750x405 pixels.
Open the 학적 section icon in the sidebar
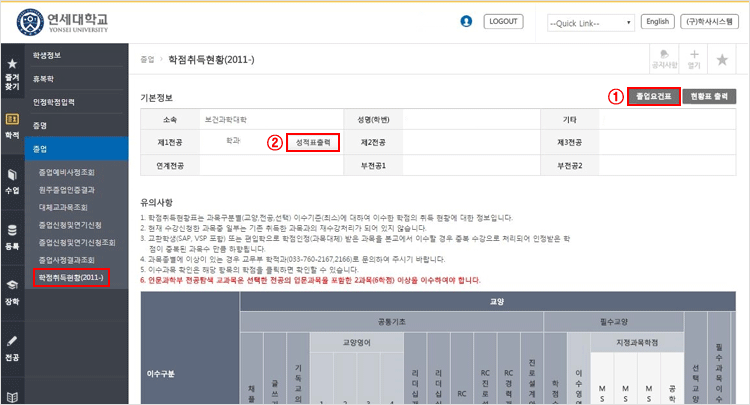click(12, 126)
